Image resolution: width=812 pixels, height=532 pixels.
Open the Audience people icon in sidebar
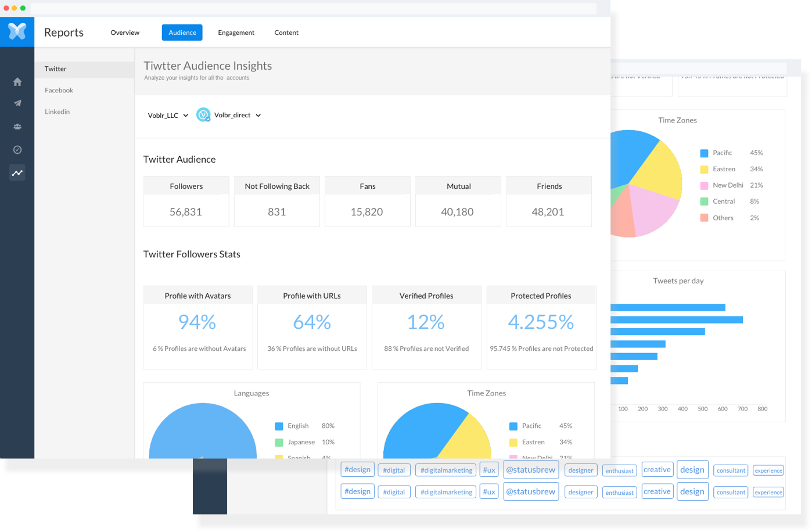click(x=17, y=127)
